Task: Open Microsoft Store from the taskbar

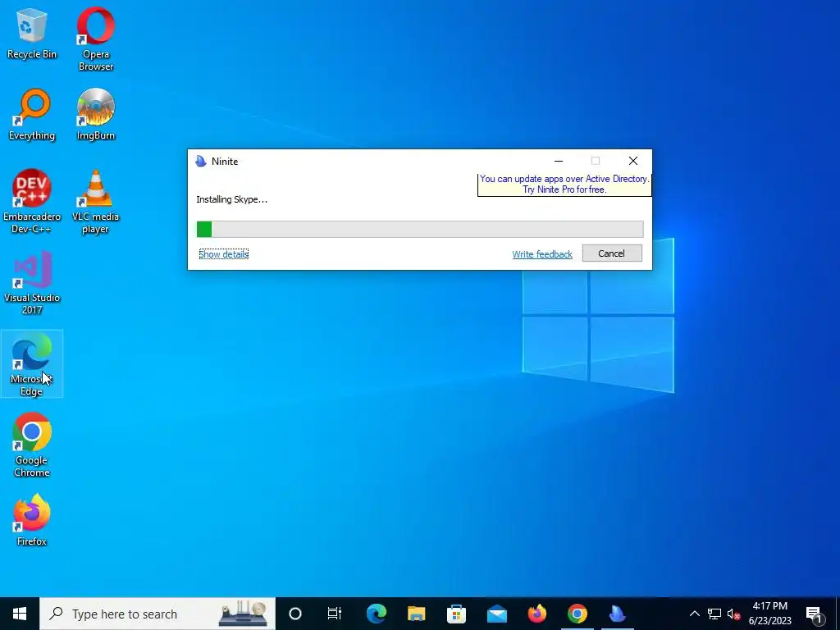Action: [x=456, y=614]
